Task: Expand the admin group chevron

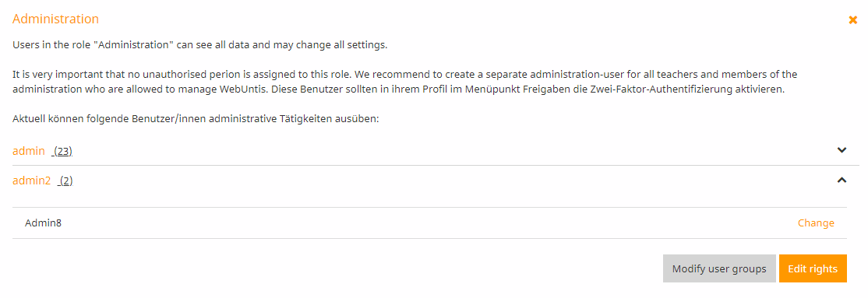Action: (842, 150)
